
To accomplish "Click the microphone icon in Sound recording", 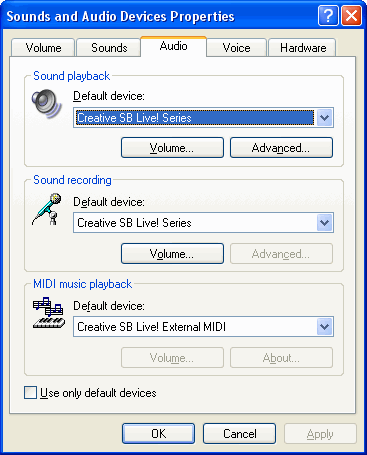I will 47,209.
